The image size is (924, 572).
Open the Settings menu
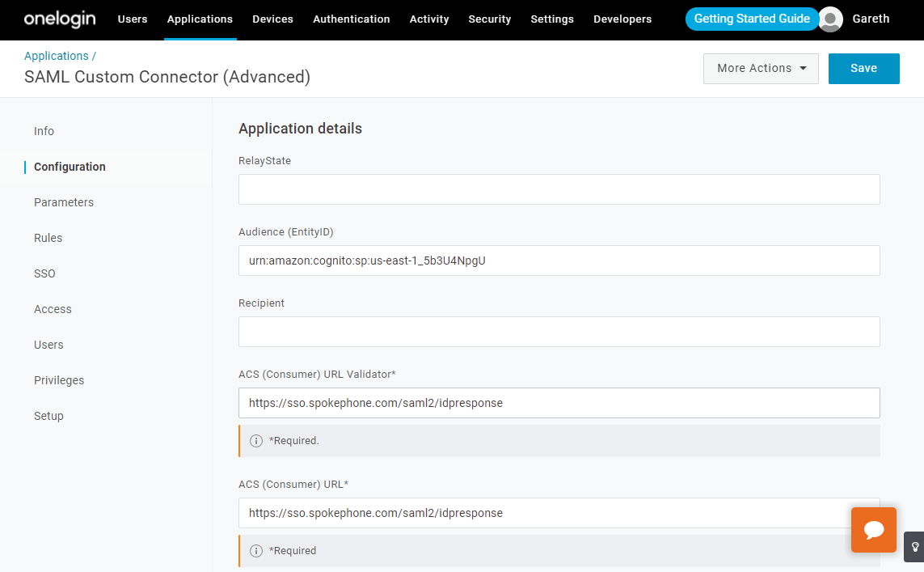tap(552, 19)
